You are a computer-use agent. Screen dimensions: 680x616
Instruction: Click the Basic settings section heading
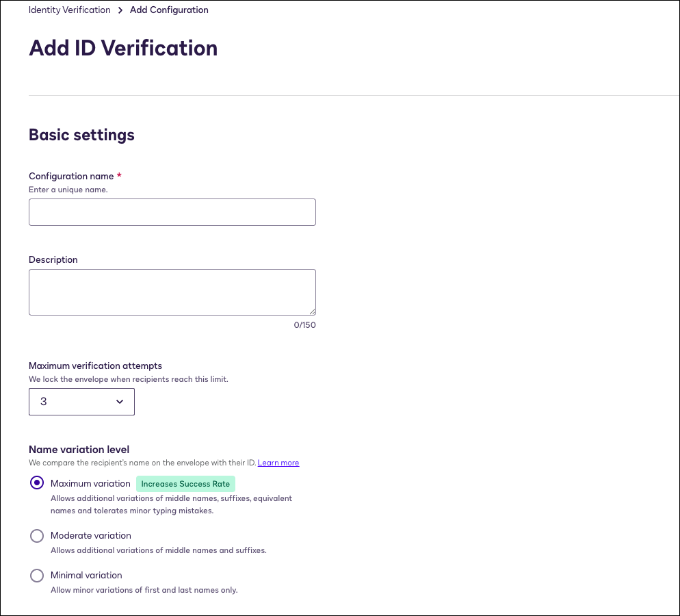[81, 135]
